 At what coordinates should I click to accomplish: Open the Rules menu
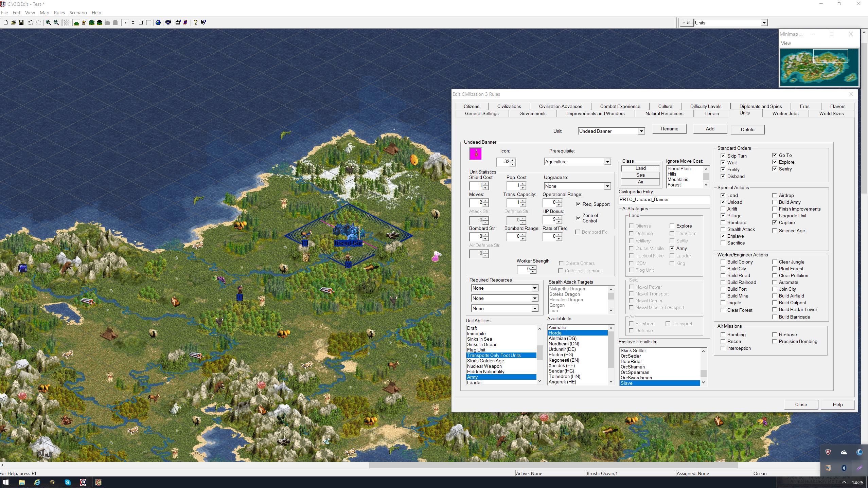click(x=59, y=13)
